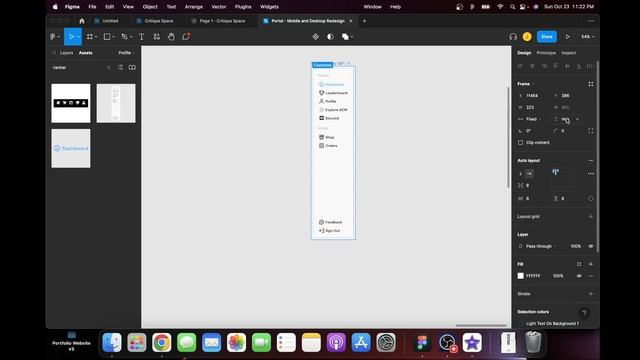Expand the Frame tool options arrow
The width and height of the screenshot is (640, 360).
[96, 37]
